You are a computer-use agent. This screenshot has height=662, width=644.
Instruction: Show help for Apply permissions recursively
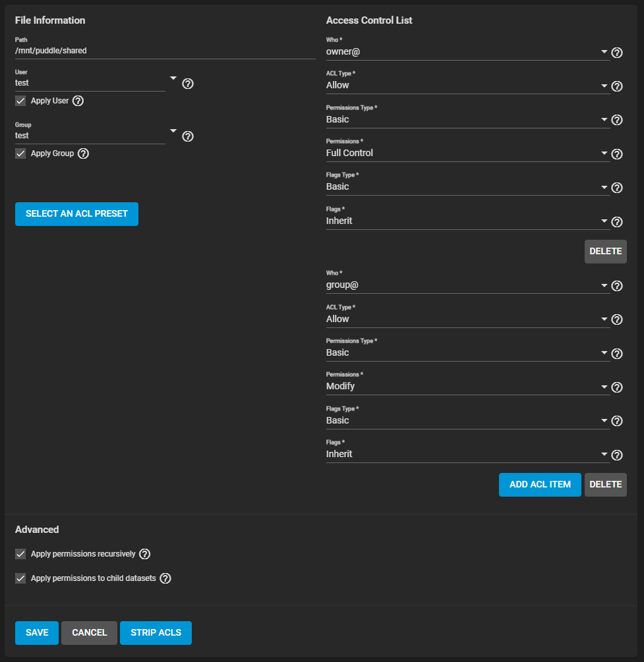[x=144, y=554]
